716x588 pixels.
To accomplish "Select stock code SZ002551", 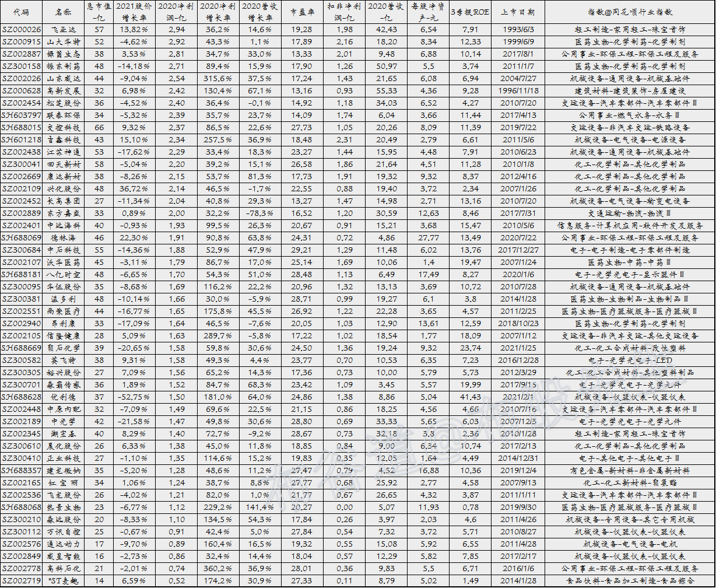I will pyautogui.click(x=21, y=311).
